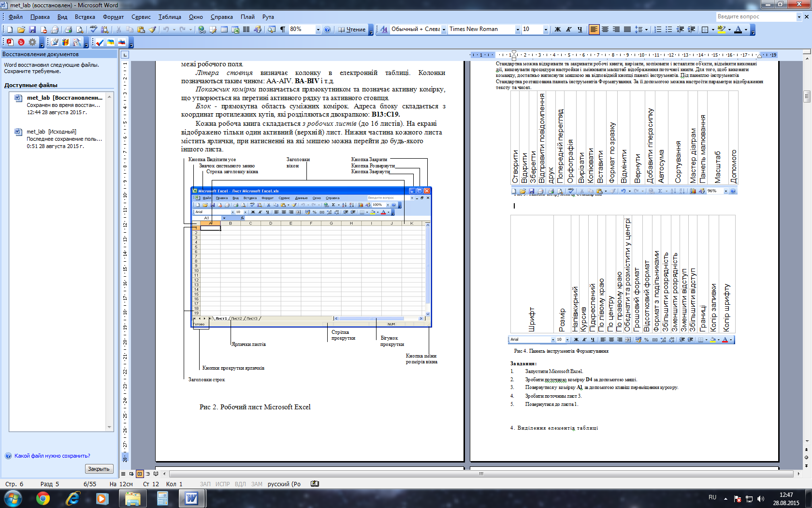The height and width of the screenshot is (508, 812).
Task: Run spelling check (ABC checkmark icon)
Action: click(x=94, y=30)
